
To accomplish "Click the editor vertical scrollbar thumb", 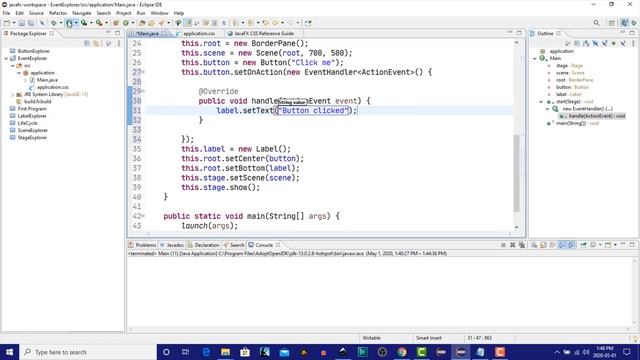I will (516, 173).
